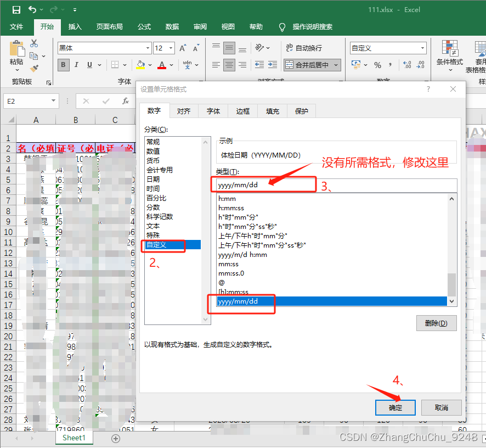486x448 pixels.
Task: Click the Copy icon in the ribbon
Action: pyautogui.click(x=34, y=56)
